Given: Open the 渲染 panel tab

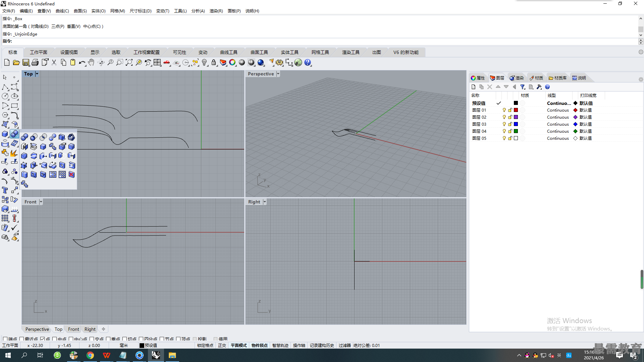Looking at the screenshot, I should tap(517, 78).
